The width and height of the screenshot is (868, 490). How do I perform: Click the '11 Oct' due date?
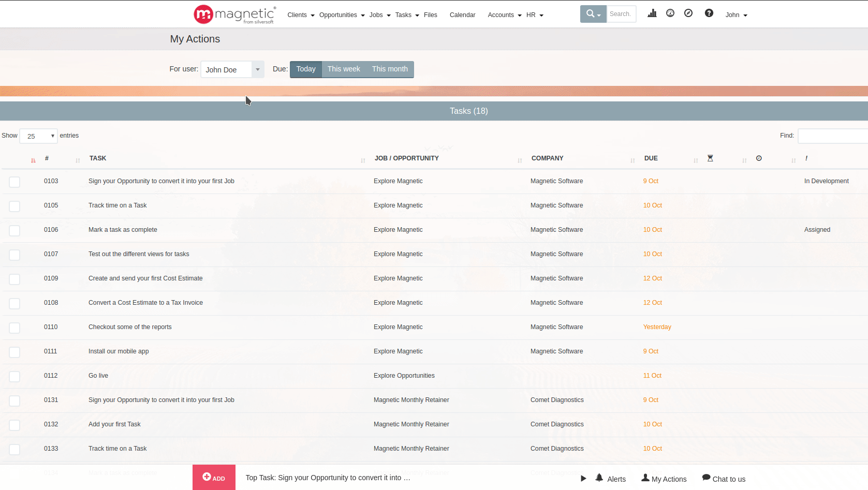[x=652, y=376]
